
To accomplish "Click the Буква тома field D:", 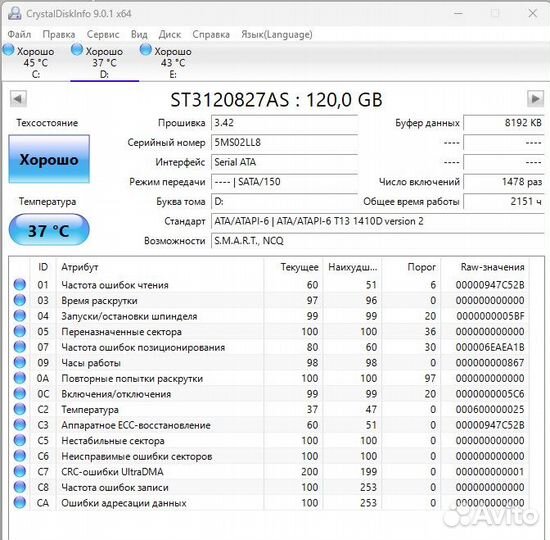I will [284, 201].
